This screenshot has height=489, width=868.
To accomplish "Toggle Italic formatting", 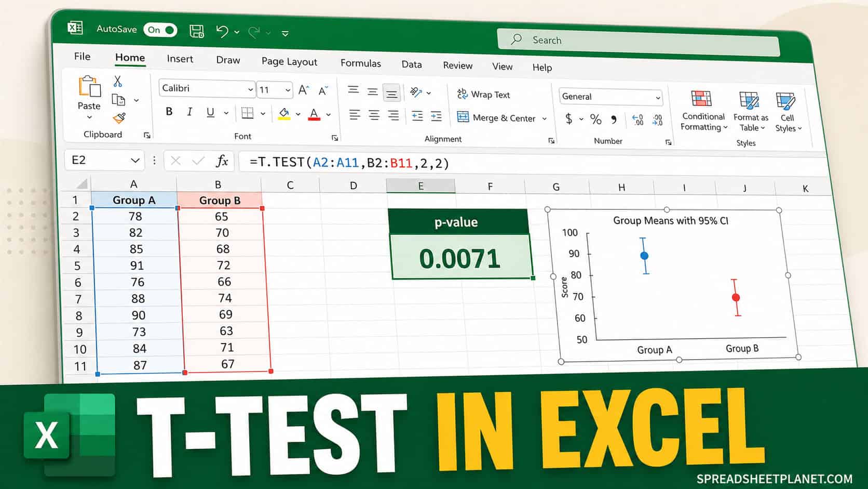I will click(x=189, y=112).
